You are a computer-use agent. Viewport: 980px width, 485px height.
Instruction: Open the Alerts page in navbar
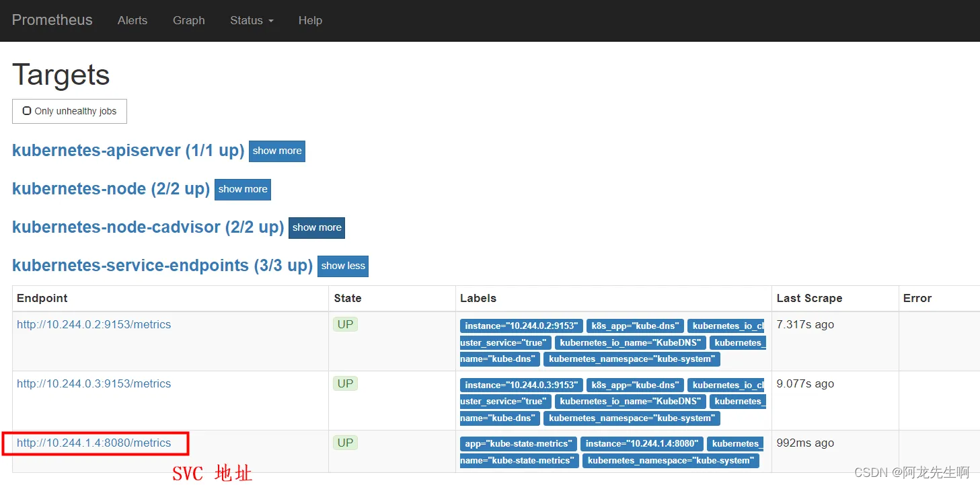pos(133,20)
